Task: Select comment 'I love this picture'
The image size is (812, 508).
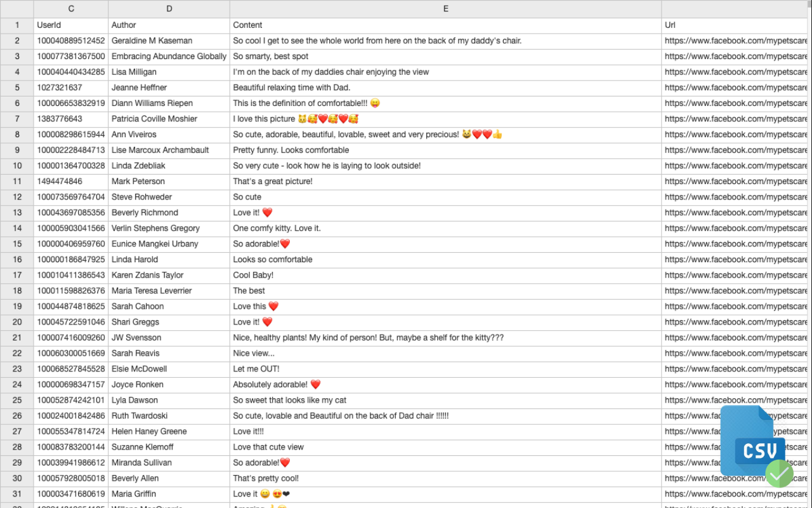Action: 446,119
